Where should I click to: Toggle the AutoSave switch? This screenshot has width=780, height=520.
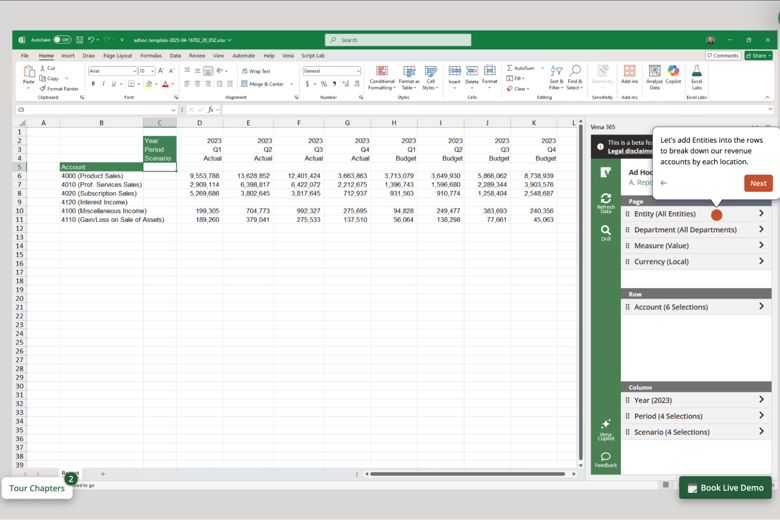click(x=62, y=40)
